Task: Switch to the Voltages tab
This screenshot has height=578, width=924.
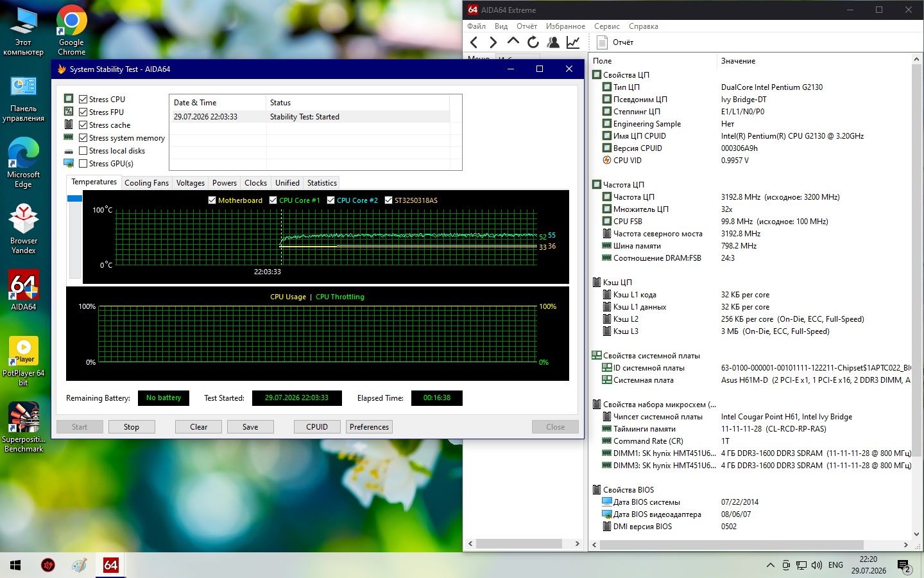Action: point(191,183)
